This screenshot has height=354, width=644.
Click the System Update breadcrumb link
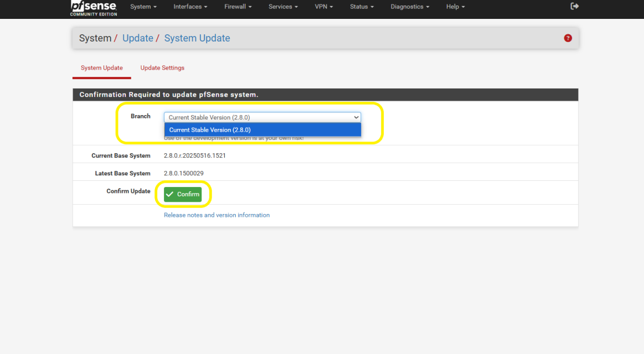pyautogui.click(x=197, y=38)
